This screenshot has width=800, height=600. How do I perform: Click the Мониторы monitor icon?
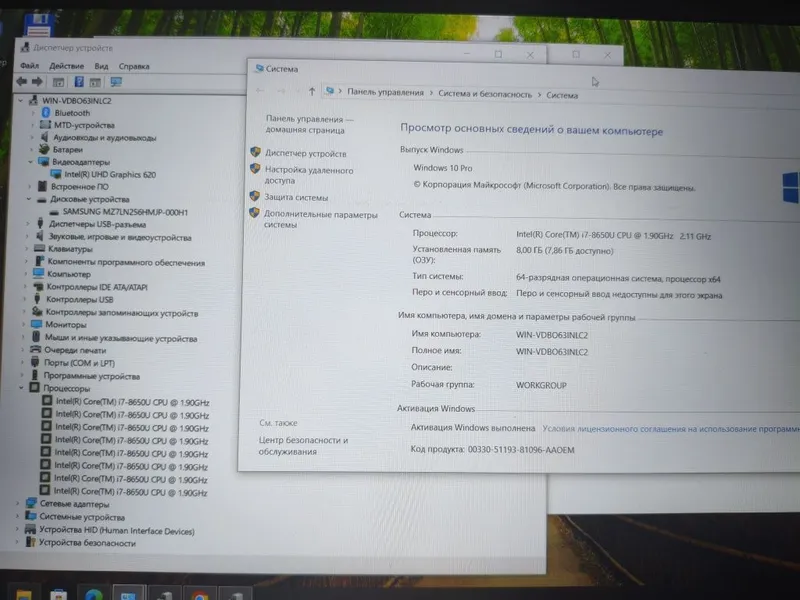(x=37, y=324)
